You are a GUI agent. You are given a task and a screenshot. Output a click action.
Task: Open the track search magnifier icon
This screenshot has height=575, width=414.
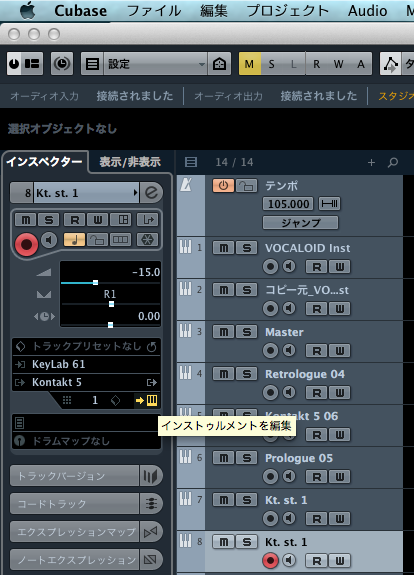(x=393, y=162)
